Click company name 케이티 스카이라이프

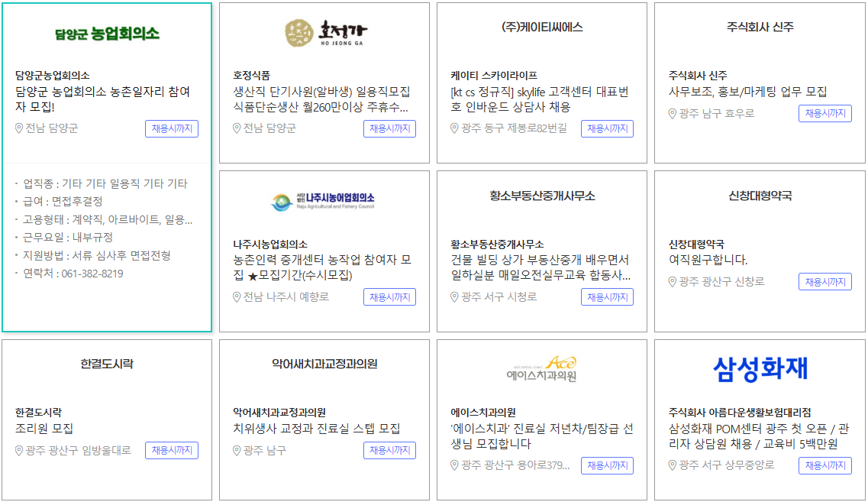[x=494, y=76]
